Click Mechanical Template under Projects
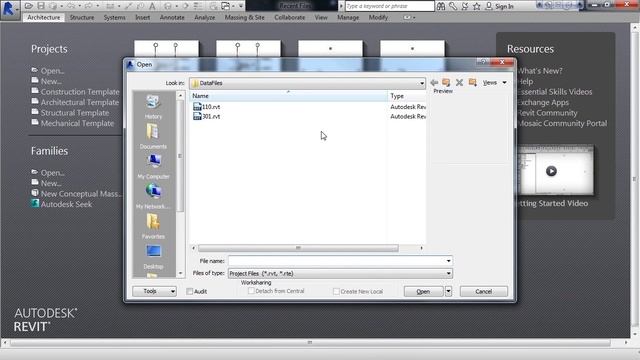640x360 pixels. pos(77,123)
